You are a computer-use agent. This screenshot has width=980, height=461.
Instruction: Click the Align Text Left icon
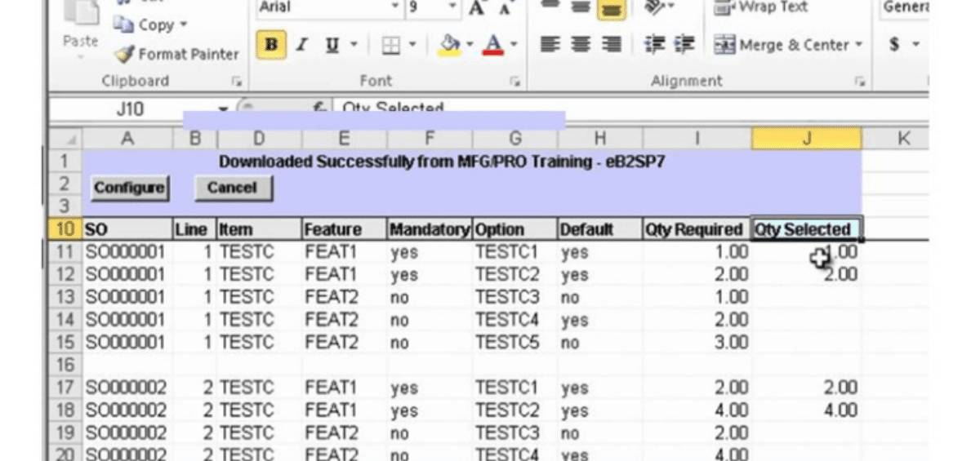tap(551, 46)
